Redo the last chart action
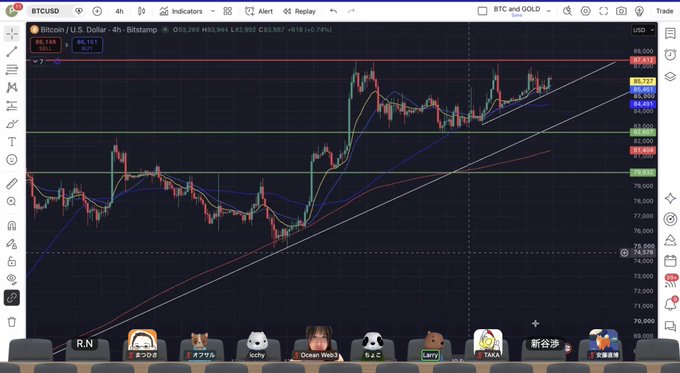 351,11
